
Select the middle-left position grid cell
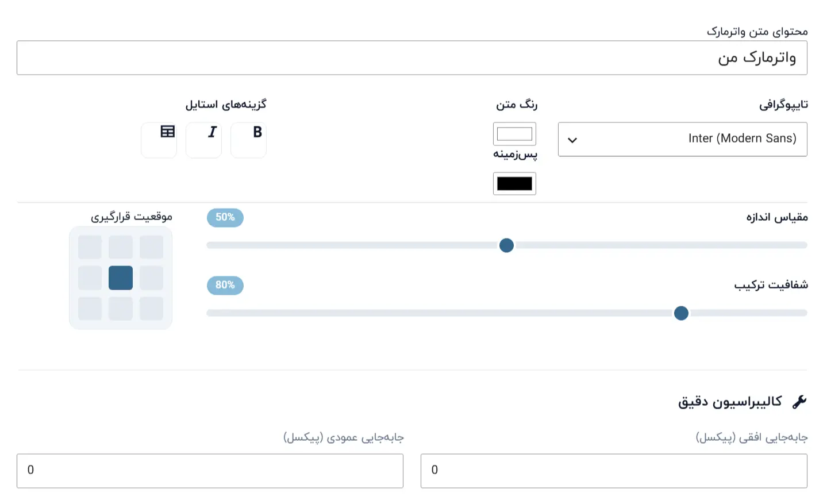tap(90, 278)
